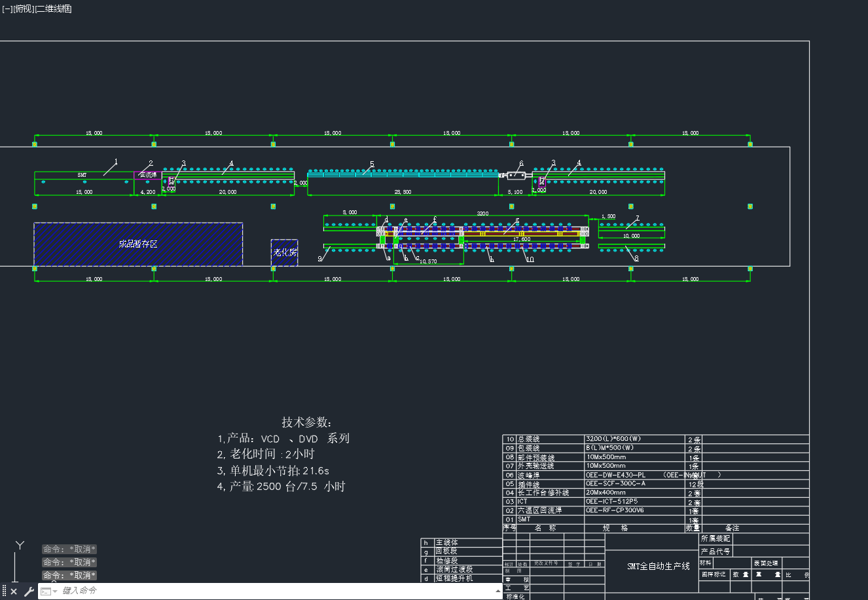868x600 pixels.
Task: Select the 15,000 dimension text
Action: pyautogui.click(x=84, y=192)
